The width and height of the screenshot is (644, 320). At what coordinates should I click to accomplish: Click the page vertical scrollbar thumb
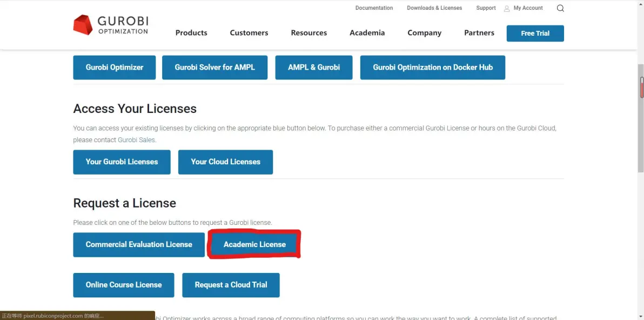pyautogui.click(x=641, y=118)
